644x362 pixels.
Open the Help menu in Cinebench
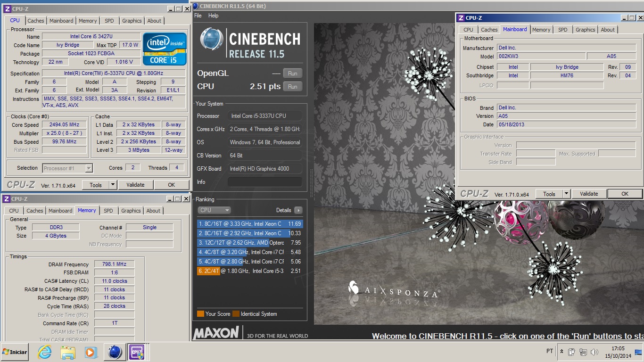214,16
